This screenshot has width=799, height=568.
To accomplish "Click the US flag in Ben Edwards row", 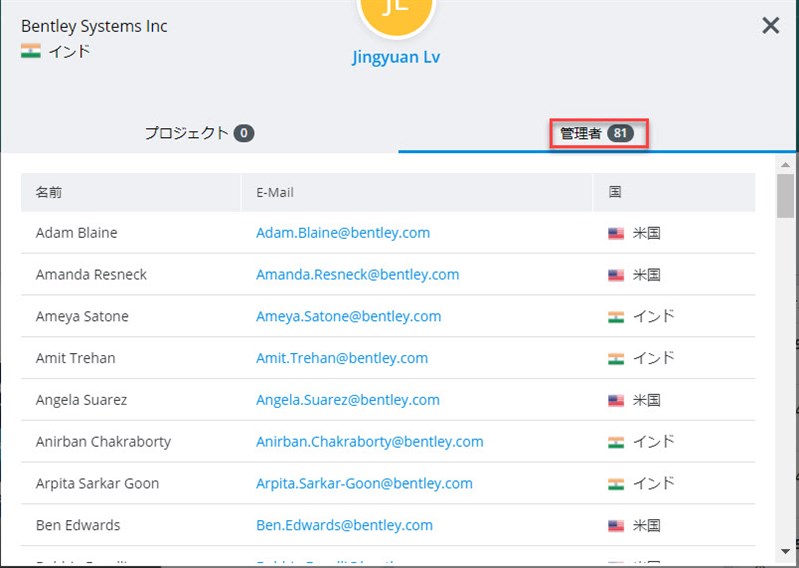I will click(x=616, y=526).
